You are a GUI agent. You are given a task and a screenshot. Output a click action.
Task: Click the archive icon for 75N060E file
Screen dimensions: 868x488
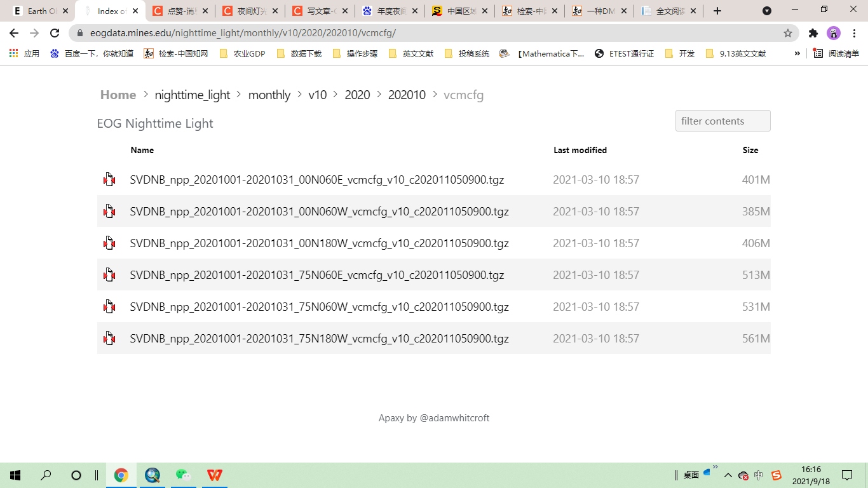point(109,275)
